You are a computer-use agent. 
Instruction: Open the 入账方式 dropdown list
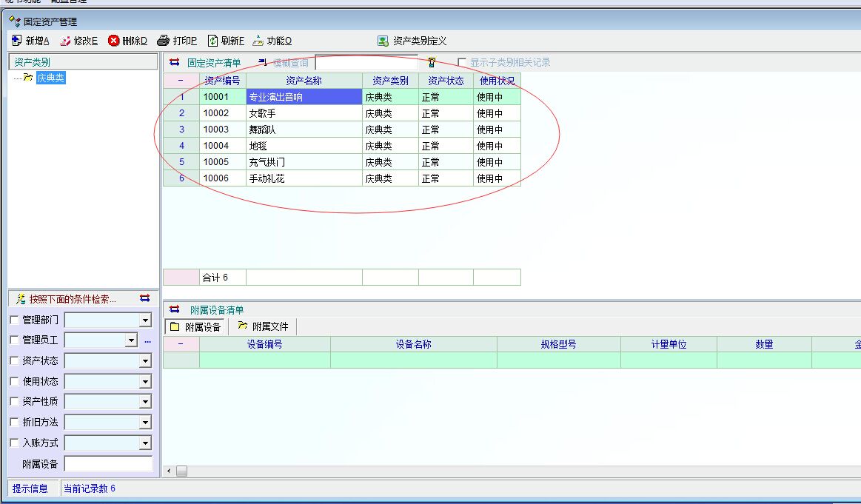pos(145,443)
